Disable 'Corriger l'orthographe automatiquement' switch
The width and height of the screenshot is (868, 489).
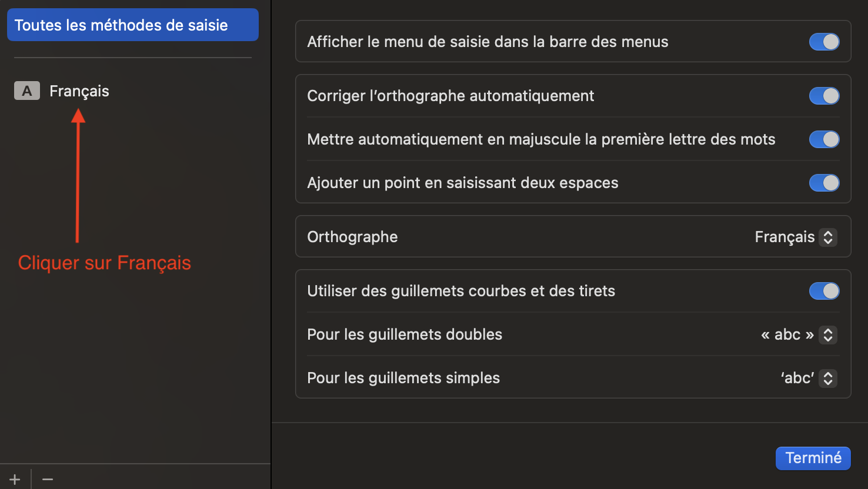coord(824,96)
